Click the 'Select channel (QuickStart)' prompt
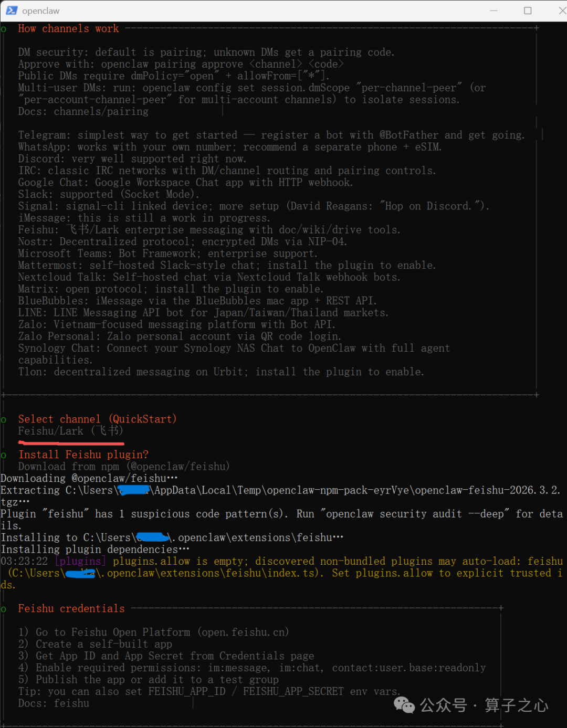This screenshot has height=728, width=567. click(97, 419)
